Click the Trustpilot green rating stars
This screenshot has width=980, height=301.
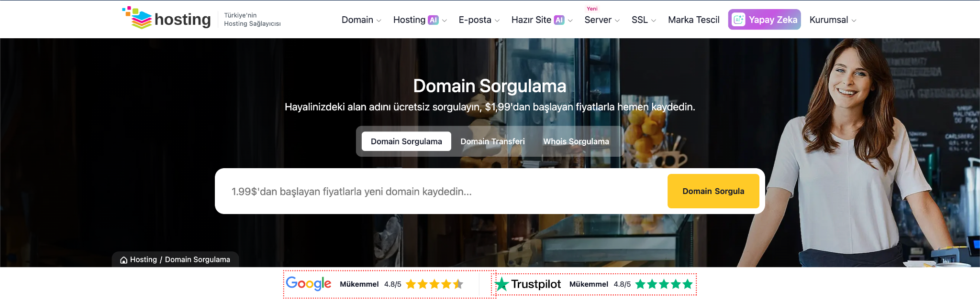pyautogui.click(x=664, y=284)
